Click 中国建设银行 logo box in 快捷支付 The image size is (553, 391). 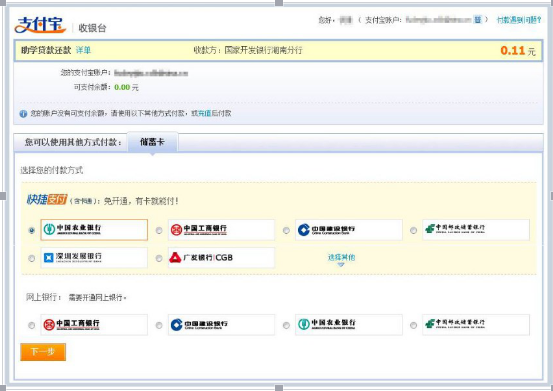click(x=348, y=230)
